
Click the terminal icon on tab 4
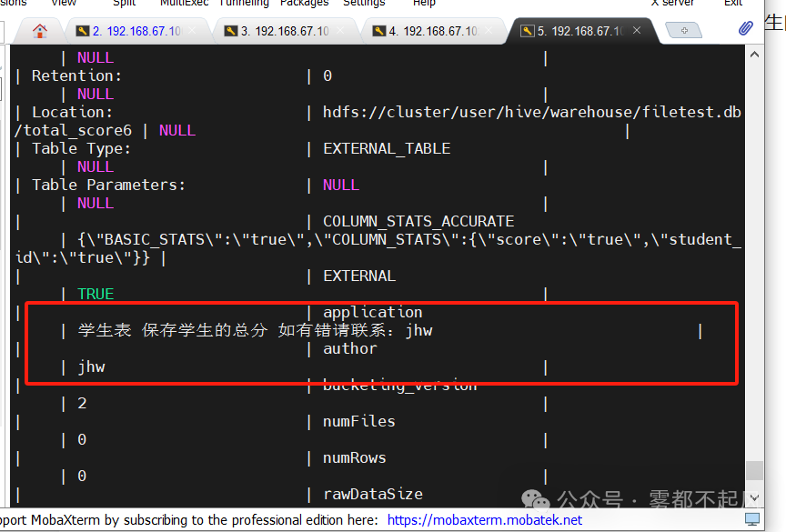coord(379,30)
